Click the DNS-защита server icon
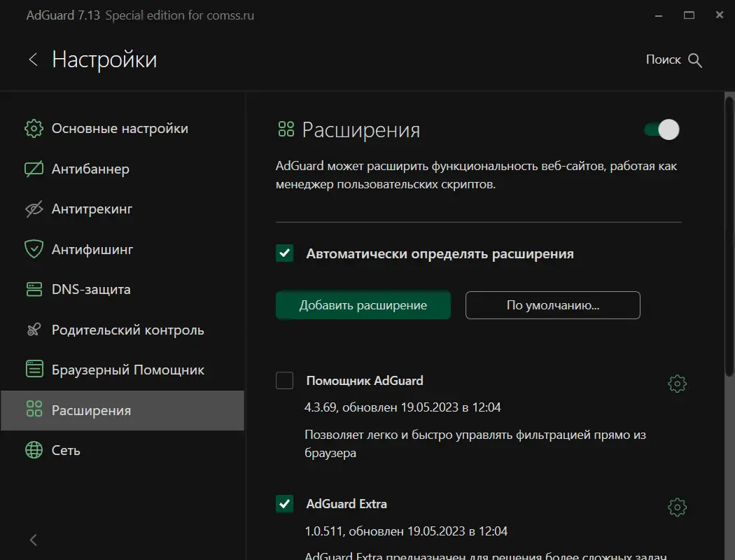 pos(34,290)
